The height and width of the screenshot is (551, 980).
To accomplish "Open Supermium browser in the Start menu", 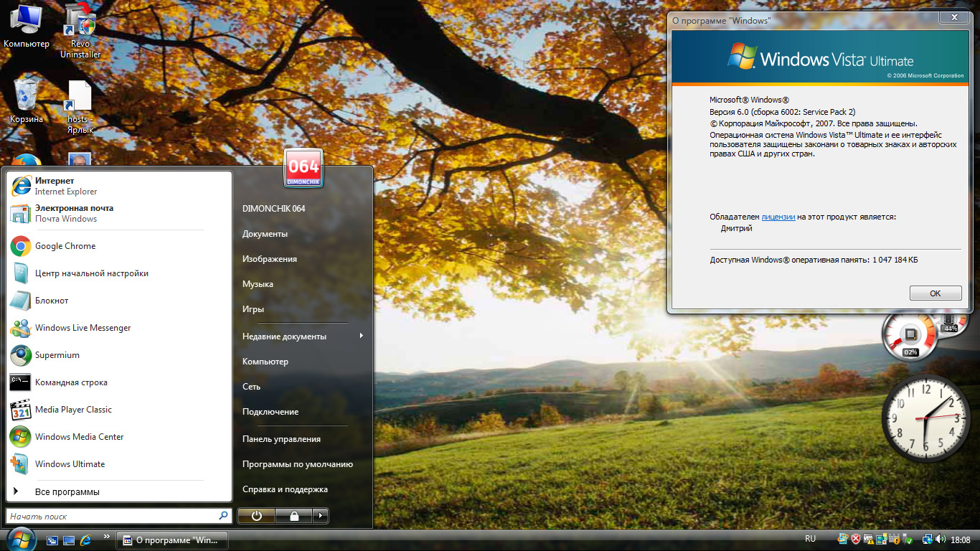I will tap(57, 355).
